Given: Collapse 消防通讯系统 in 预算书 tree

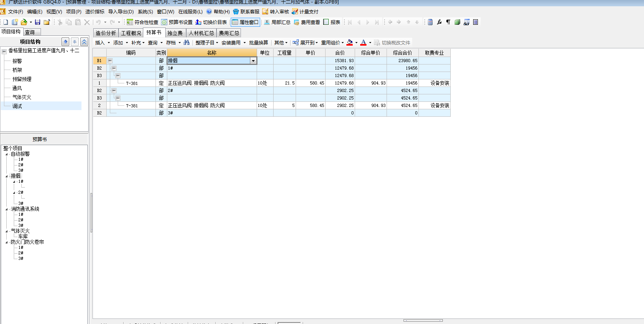Looking at the screenshot, I should tap(7, 209).
